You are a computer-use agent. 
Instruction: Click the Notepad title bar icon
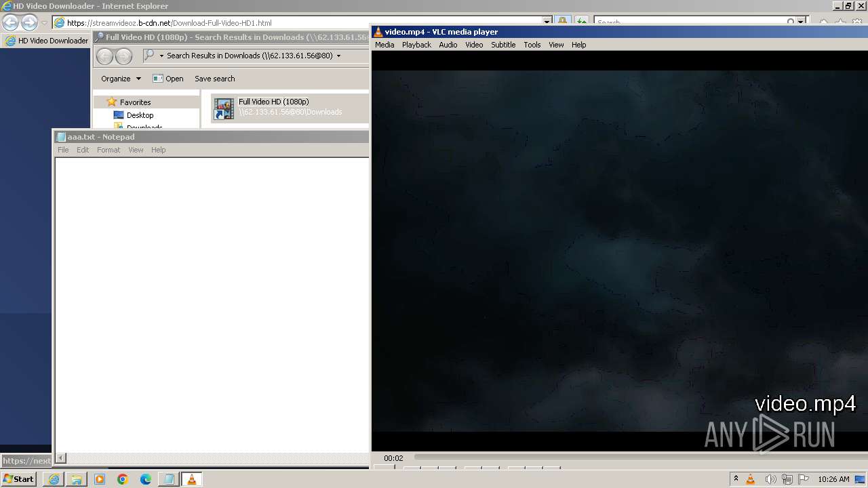tap(61, 137)
